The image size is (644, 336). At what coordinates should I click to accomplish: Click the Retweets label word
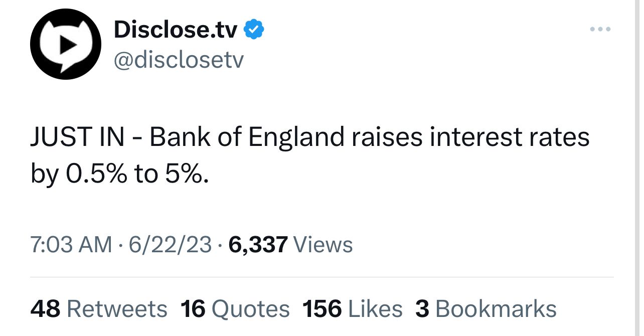point(117,308)
